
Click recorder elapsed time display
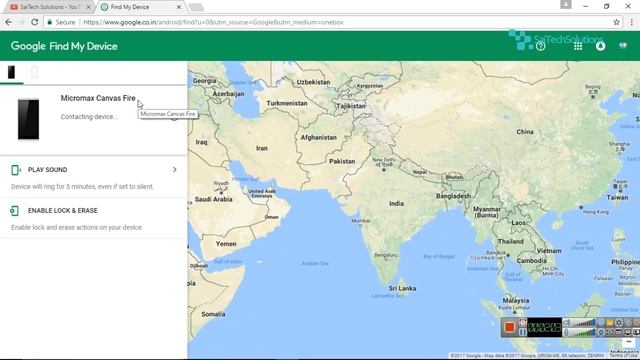pos(544,327)
